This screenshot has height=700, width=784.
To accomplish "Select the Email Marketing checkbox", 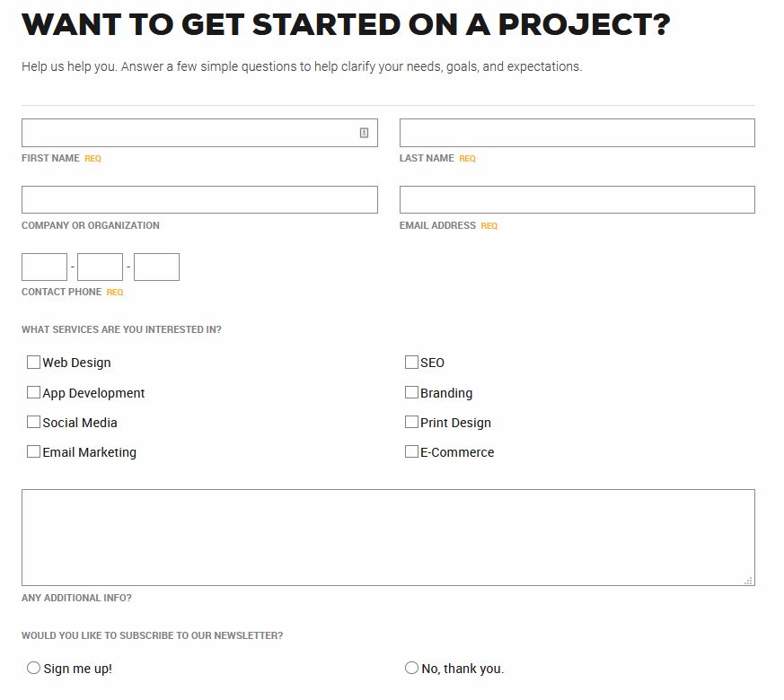I will click(x=34, y=451).
